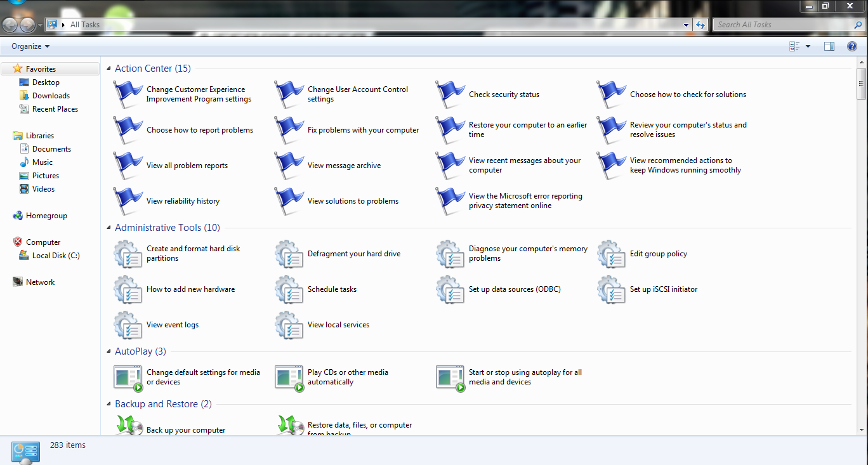This screenshot has width=868, height=465.
Task: Open Recent Places in the sidebar
Action: click(55, 109)
